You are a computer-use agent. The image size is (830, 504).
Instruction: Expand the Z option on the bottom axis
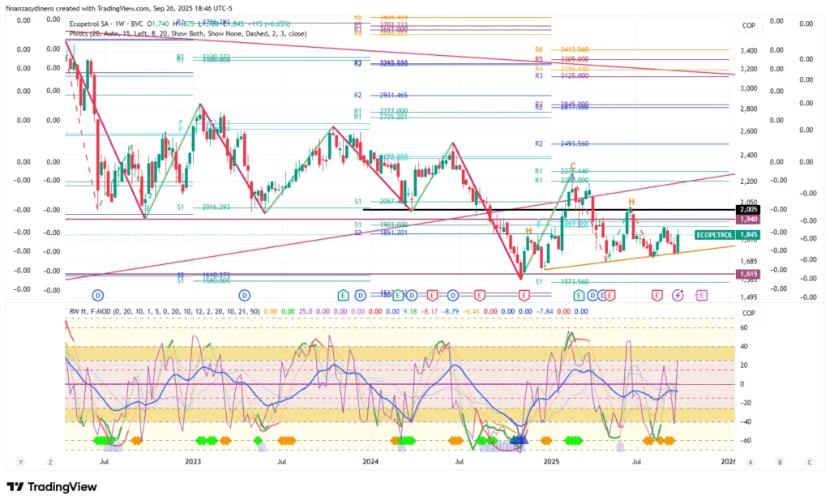(x=50, y=462)
